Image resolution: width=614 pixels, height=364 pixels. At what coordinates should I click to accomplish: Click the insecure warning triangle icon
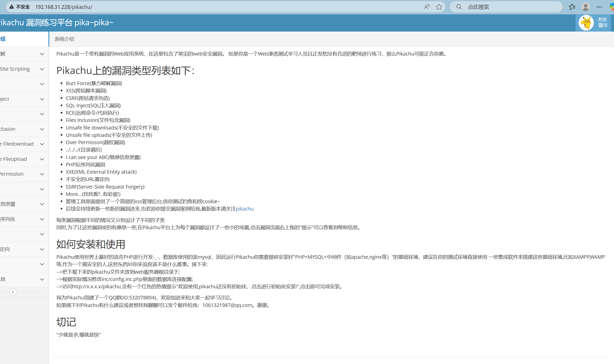click(x=12, y=7)
